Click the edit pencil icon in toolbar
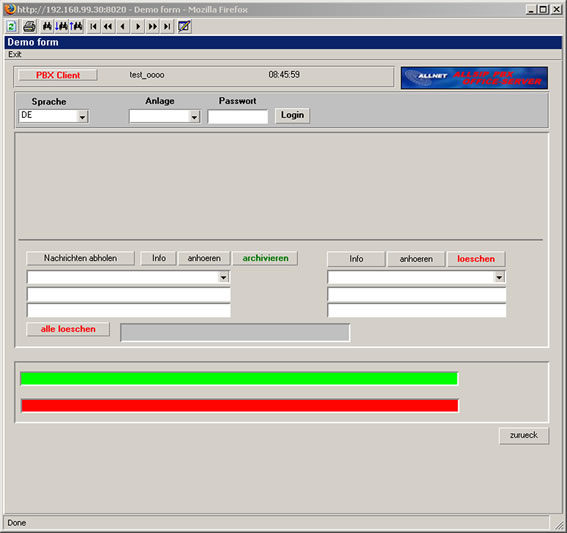Screen dimensions: 567x533 click(184, 26)
